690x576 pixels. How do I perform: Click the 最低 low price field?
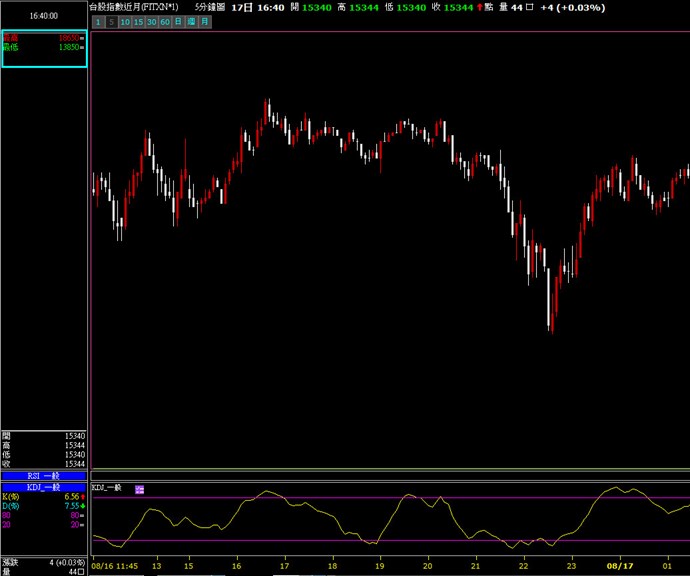pos(44,46)
